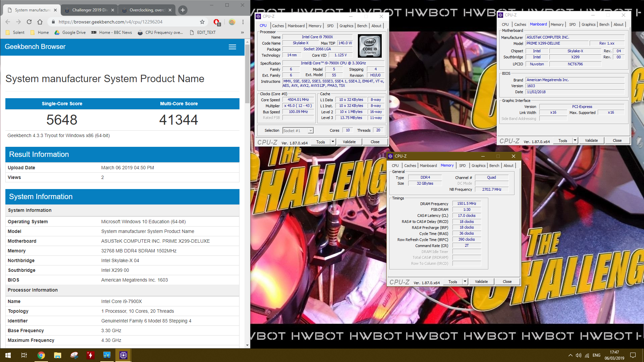The image size is (644, 362).
Task: Open Bench tab in CPU-Z CPU window
Action: click(362, 26)
